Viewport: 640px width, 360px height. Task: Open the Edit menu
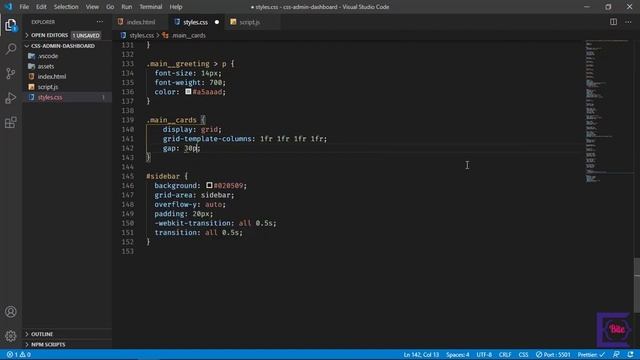tap(41, 7)
